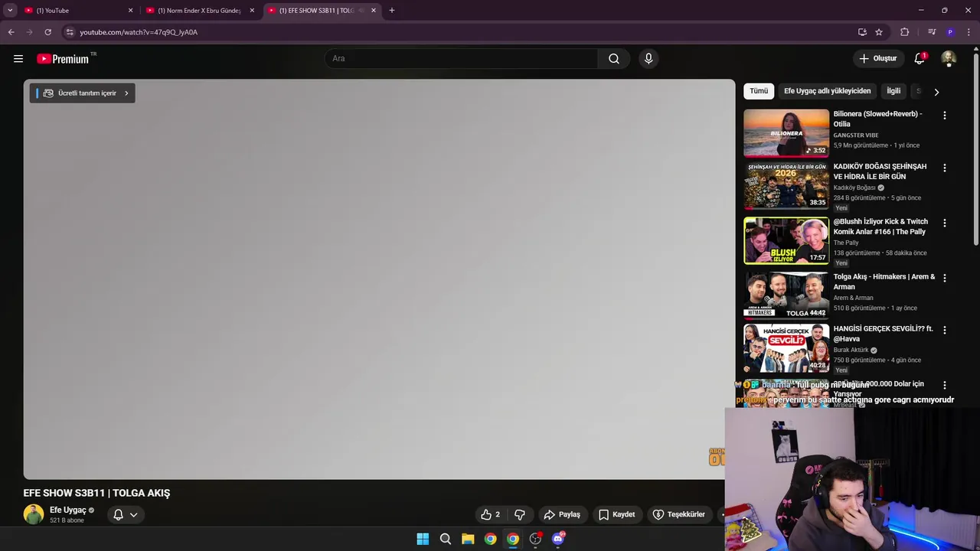Open more options for Bilionera video
This screenshot has width=980, height=551.
point(944,115)
